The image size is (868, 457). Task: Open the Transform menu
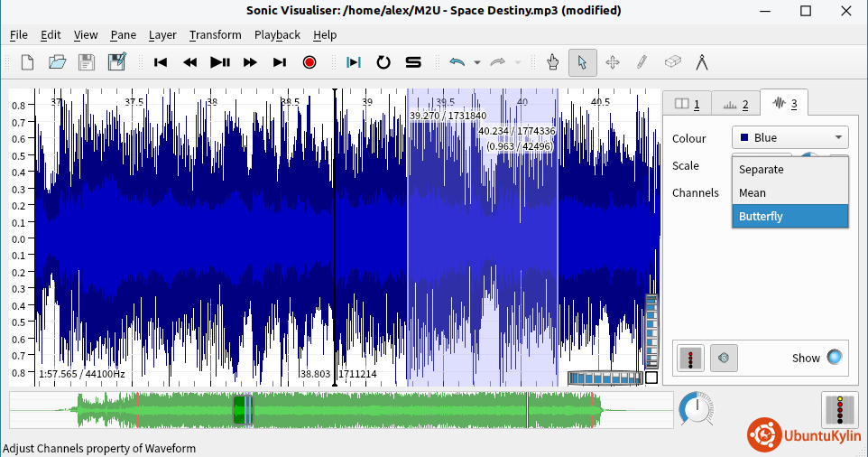[x=215, y=35]
